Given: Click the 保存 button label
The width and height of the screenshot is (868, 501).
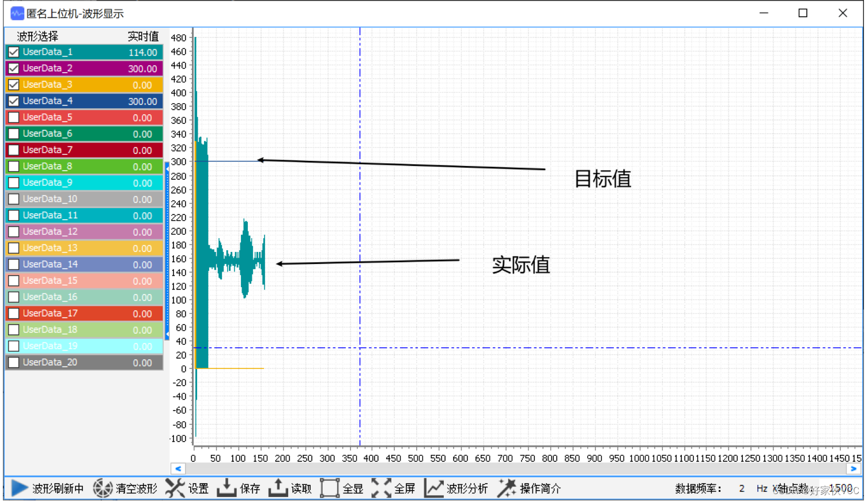Looking at the screenshot, I should pyautogui.click(x=250, y=489).
